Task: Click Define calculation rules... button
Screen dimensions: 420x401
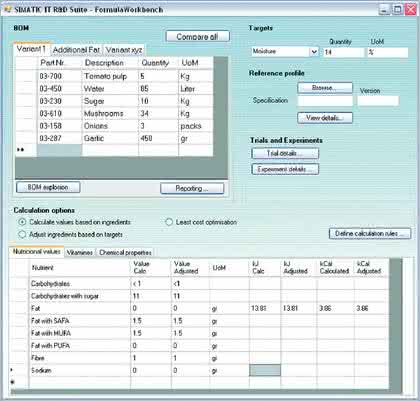Action: click(370, 233)
